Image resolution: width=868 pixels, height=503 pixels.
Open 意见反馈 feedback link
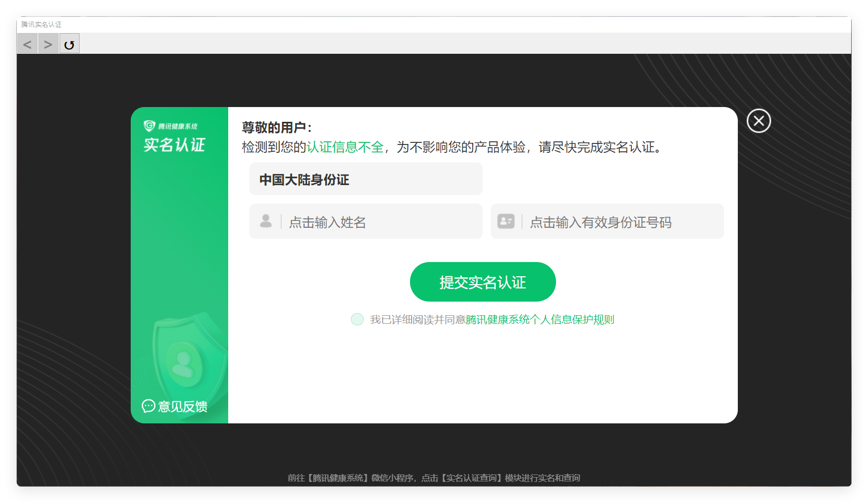pyautogui.click(x=174, y=407)
